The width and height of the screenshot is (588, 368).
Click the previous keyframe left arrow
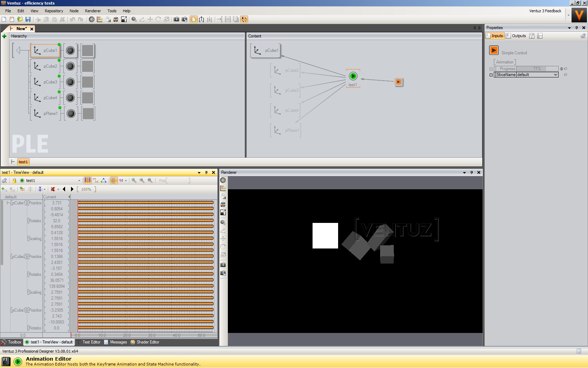[x=64, y=189]
